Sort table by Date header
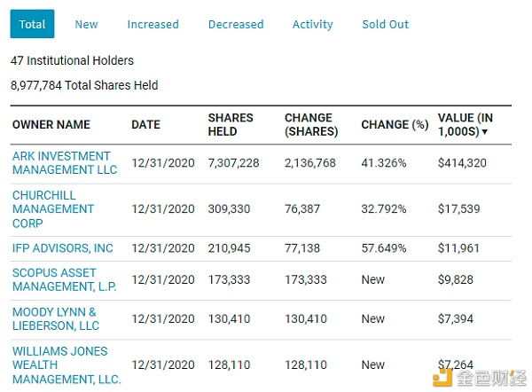The height and width of the screenshot is (392, 532). (x=145, y=125)
